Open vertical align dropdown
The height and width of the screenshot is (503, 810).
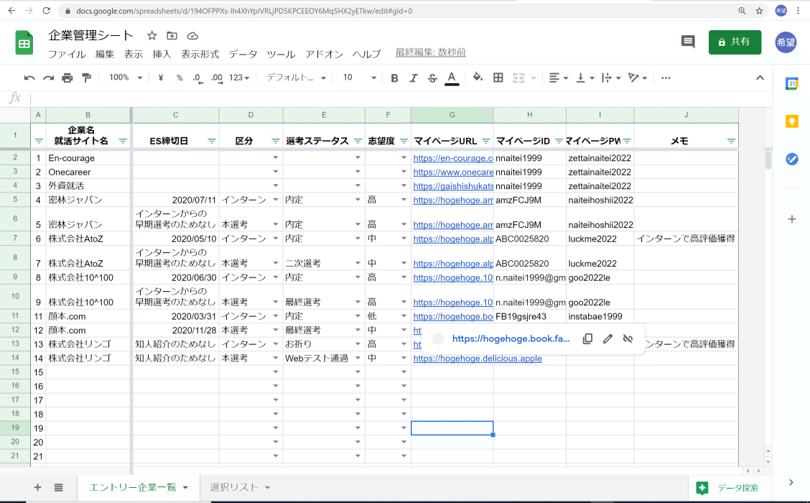(x=585, y=78)
